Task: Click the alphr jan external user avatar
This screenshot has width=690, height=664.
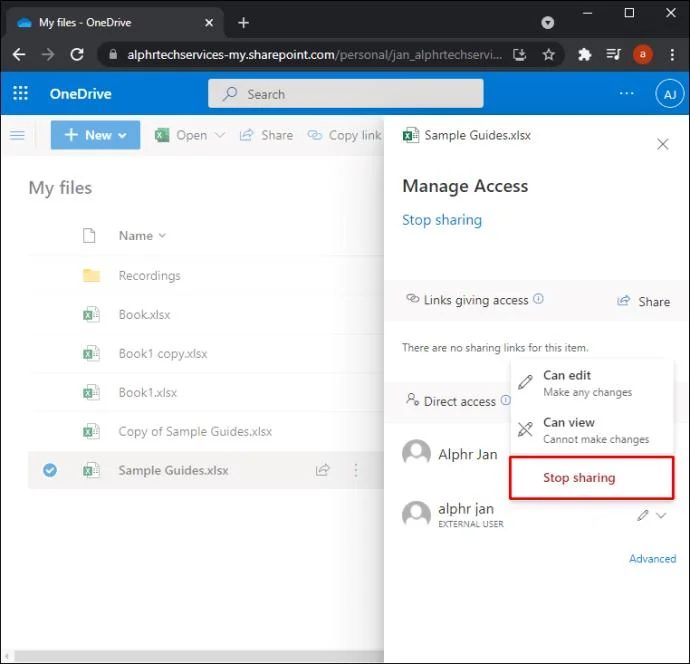Action: click(x=416, y=514)
